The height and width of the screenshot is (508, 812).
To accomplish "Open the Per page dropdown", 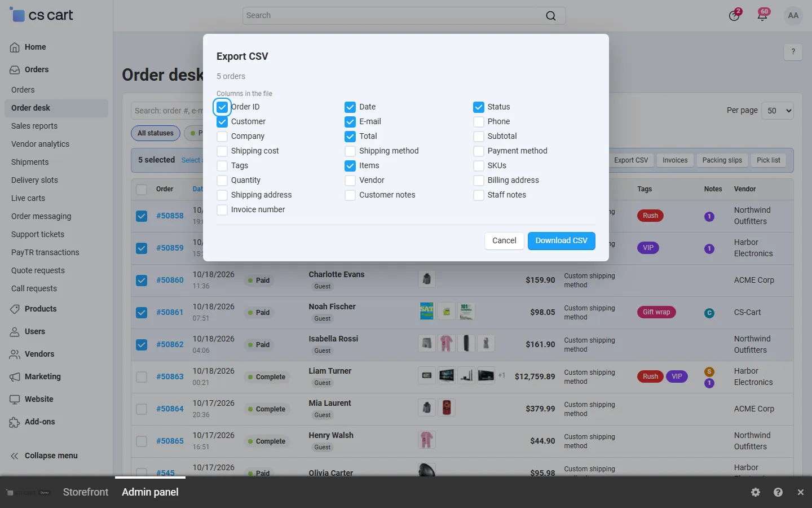I will (778, 111).
